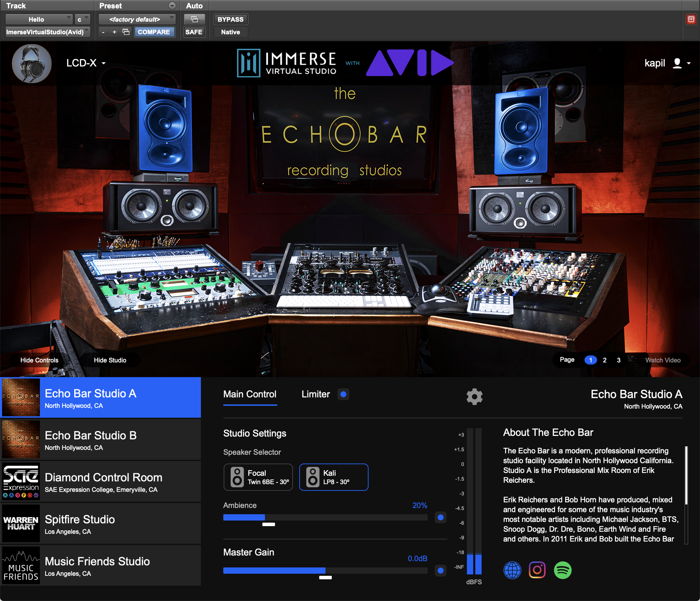The image size is (700, 601).
Task: Click the Ambience slider white handle
Action: point(268,524)
